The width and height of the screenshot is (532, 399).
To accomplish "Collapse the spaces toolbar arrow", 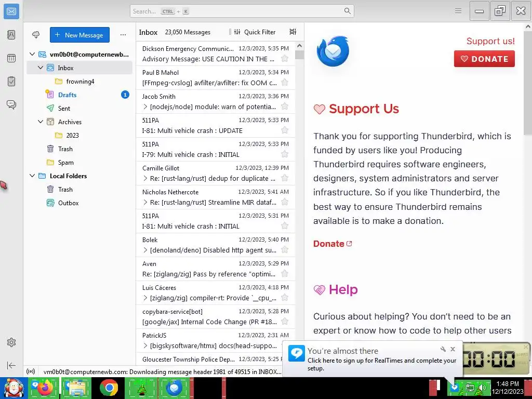I will [11, 365].
